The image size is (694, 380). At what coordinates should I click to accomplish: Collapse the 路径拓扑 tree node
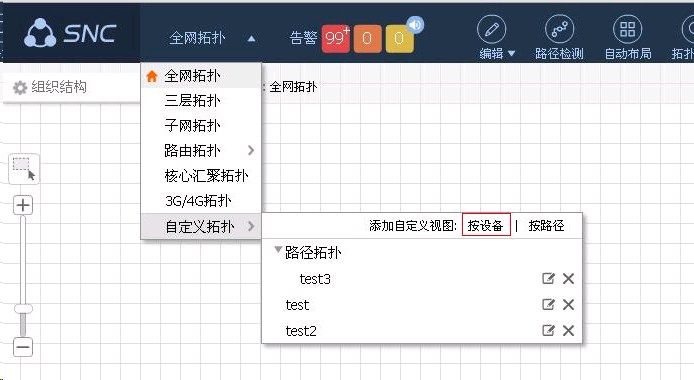click(x=278, y=249)
